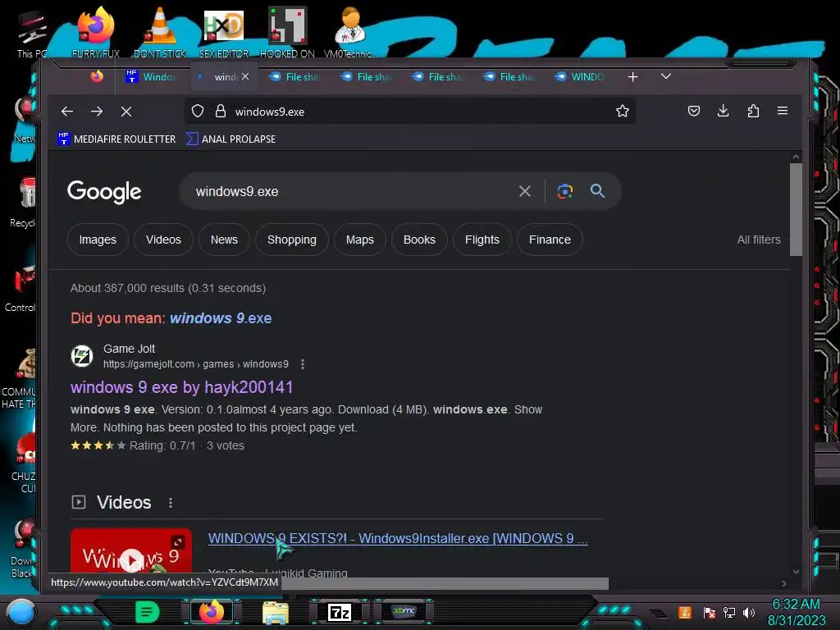Image resolution: width=840 pixels, height=630 pixels.
Task: Click the network tray icon
Action: (729, 612)
